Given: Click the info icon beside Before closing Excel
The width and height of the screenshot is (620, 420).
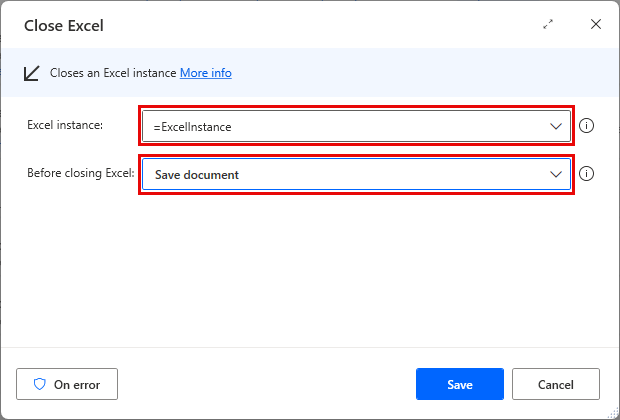Looking at the screenshot, I should coord(586,174).
